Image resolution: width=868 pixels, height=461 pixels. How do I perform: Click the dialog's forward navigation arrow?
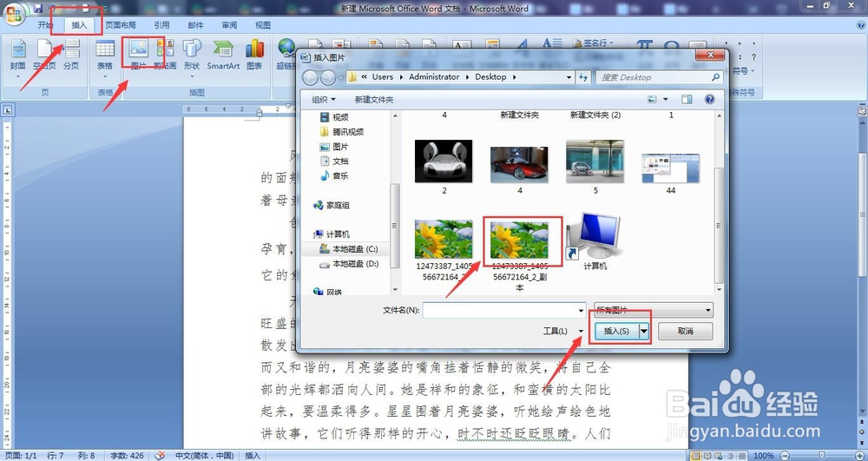tap(328, 77)
